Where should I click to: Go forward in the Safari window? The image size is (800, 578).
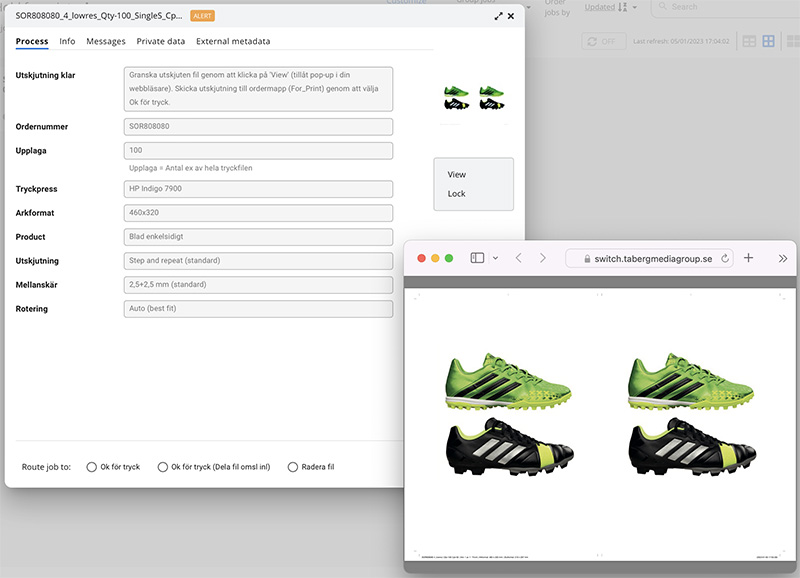point(543,258)
